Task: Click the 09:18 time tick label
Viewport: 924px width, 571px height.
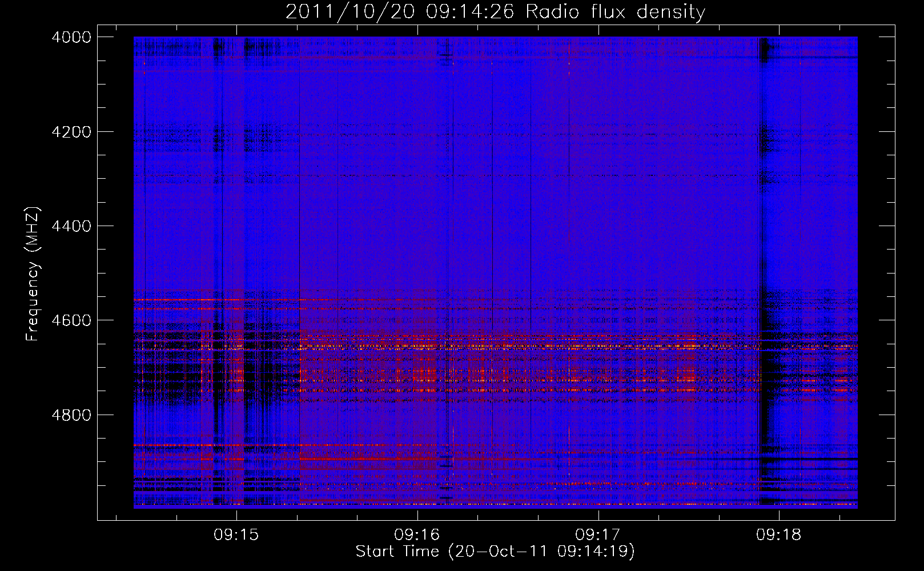Action: point(779,535)
